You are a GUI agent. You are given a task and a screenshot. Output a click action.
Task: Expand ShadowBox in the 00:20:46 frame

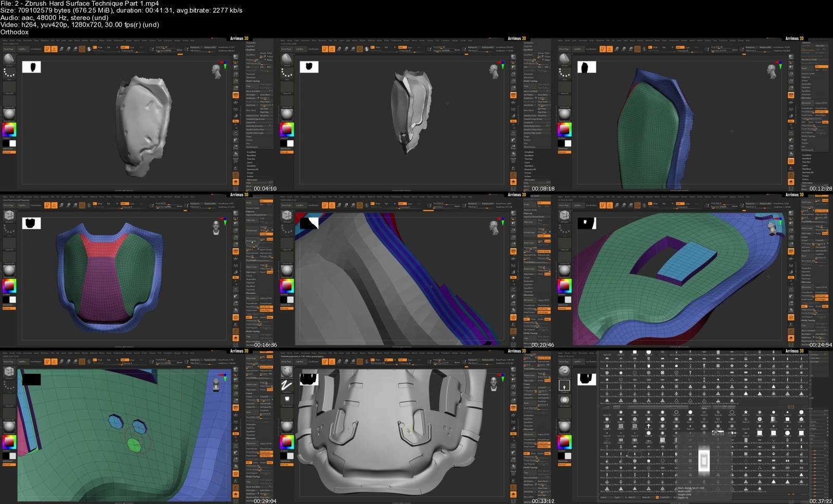528,281
